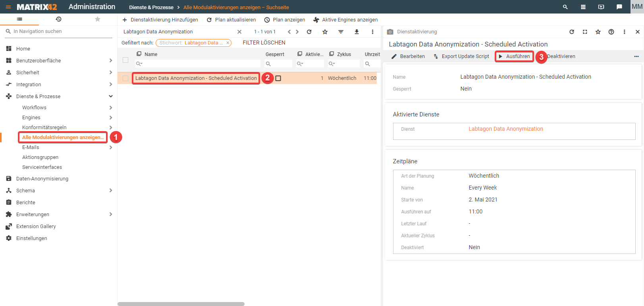Focus the navigation search field

tap(59, 31)
